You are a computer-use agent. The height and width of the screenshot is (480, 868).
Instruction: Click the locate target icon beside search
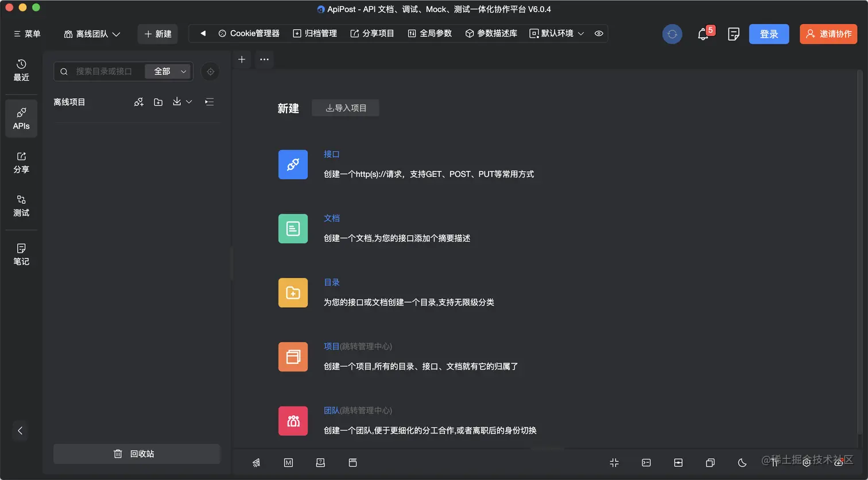(211, 72)
